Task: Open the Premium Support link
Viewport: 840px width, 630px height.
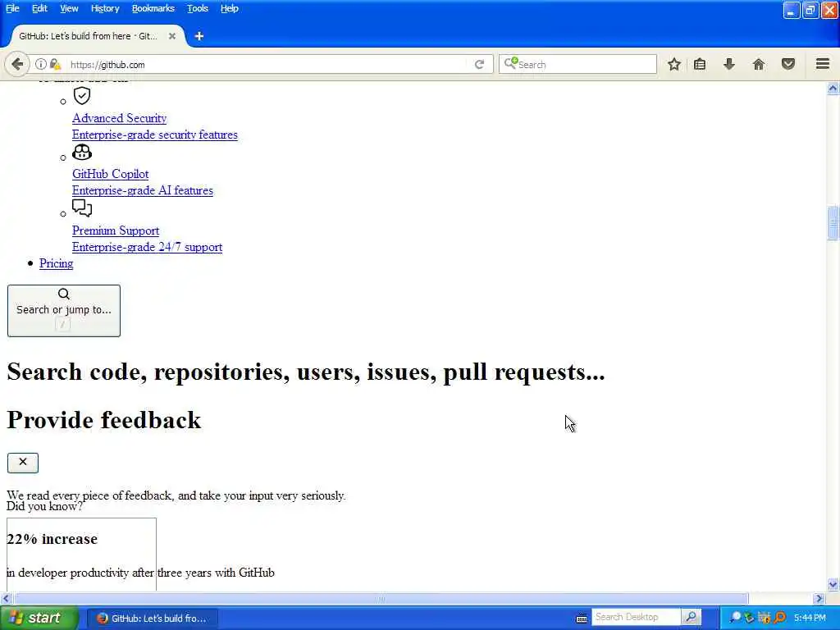Action: coord(116,231)
